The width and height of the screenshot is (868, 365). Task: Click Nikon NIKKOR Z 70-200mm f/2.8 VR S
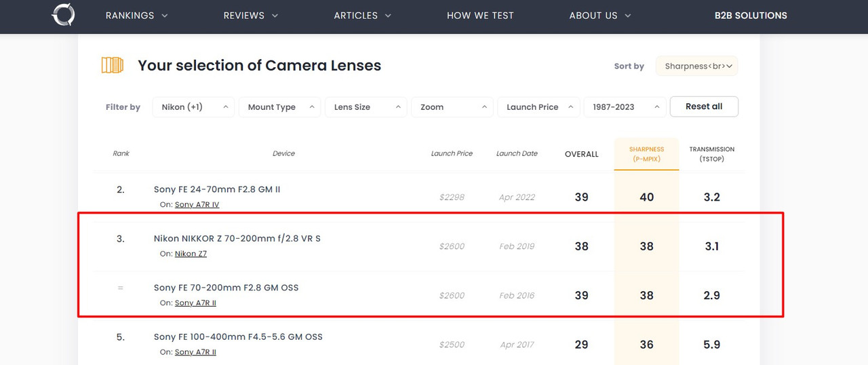(x=237, y=239)
